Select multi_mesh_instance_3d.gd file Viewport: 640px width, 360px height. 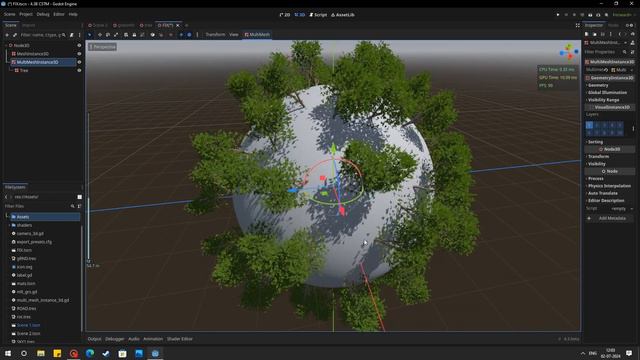[43, 300]
